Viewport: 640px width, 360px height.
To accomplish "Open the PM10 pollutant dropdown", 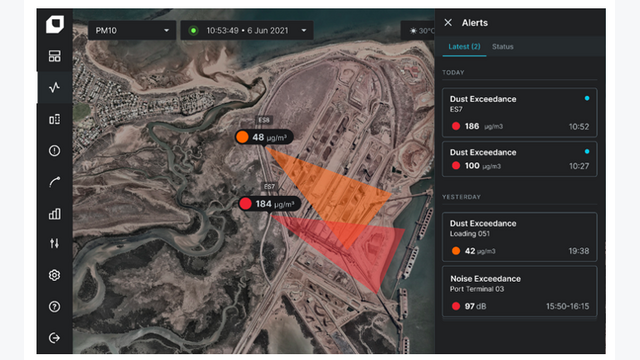I will [132, 30].
